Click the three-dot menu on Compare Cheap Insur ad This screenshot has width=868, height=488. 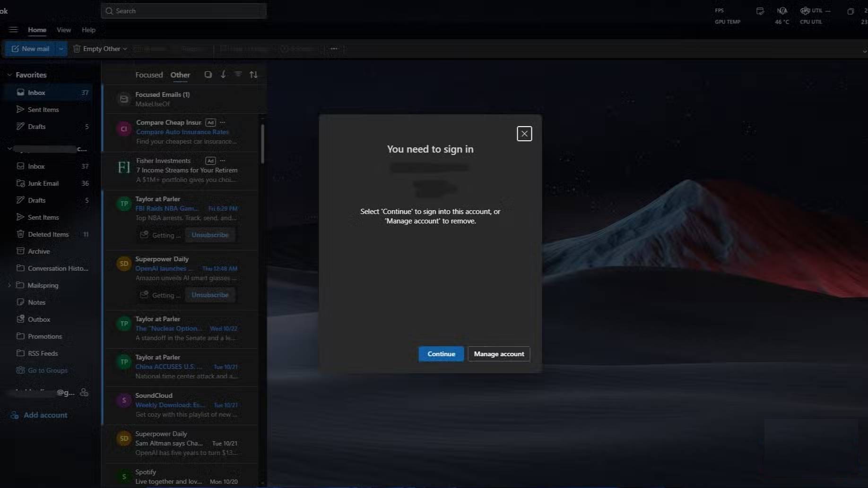point(223,122)
